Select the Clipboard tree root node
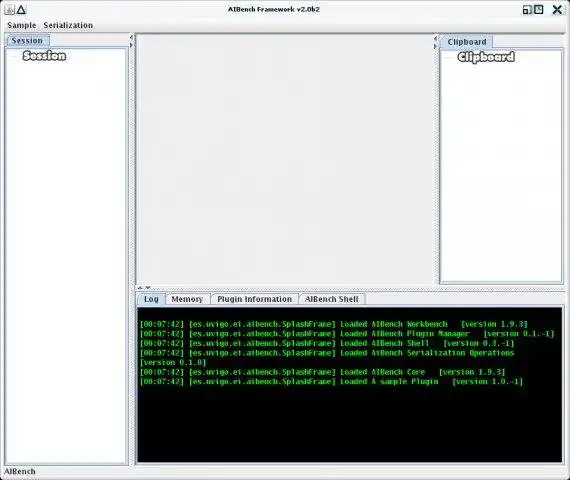This screenshot has height=480, width=570. [486, 57]
